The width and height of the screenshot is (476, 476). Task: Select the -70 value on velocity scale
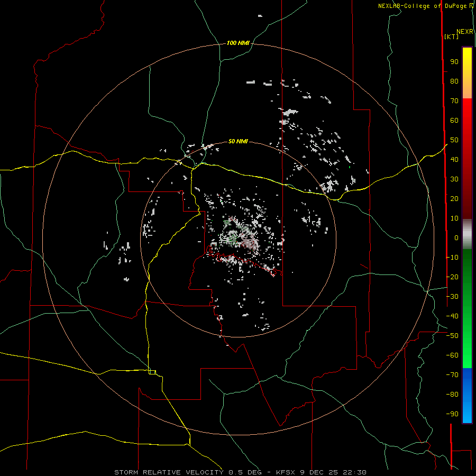[x=452, y=375]
